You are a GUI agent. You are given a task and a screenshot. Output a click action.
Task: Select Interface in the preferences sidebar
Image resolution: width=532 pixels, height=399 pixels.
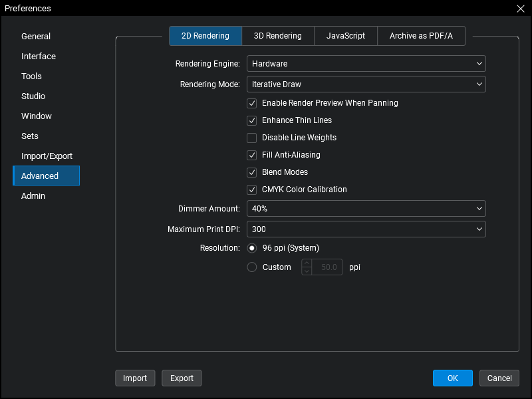[x=39, y=57]
